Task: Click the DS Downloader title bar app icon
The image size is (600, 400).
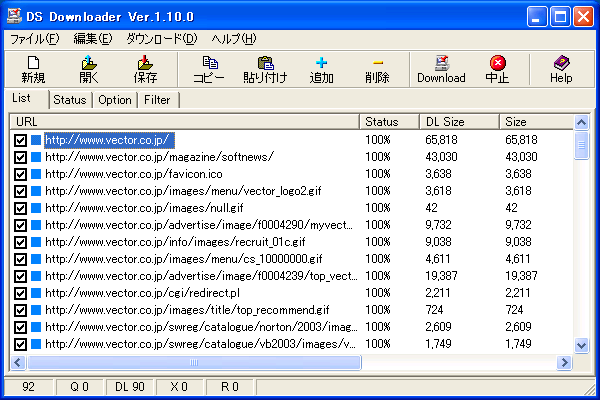Action: click(15, 16)
